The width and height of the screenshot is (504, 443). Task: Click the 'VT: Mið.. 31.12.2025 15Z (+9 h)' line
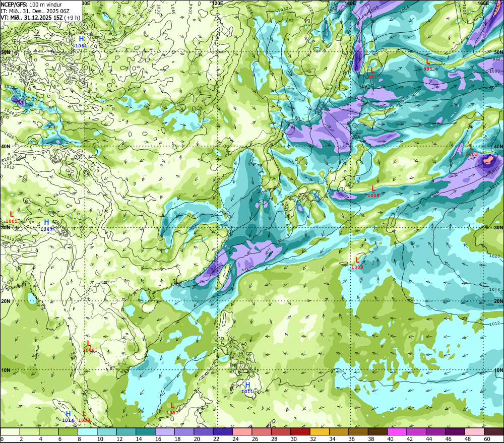click(40, 17)
